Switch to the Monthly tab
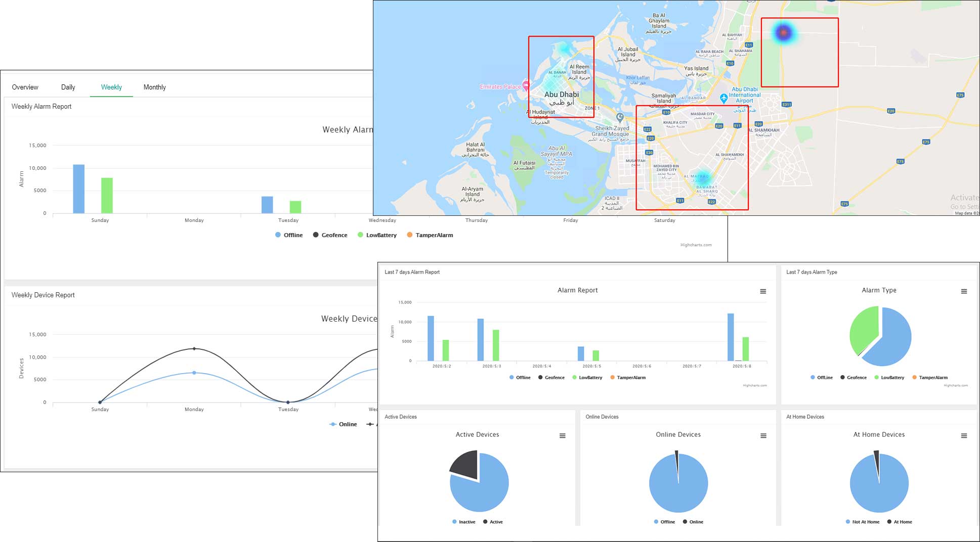Viewport: 980px width, 542px height. point(154,87)
